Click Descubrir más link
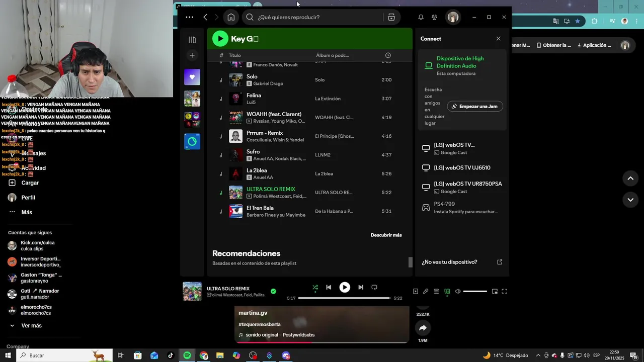This screenshot has height=362, width=644. 386,235
